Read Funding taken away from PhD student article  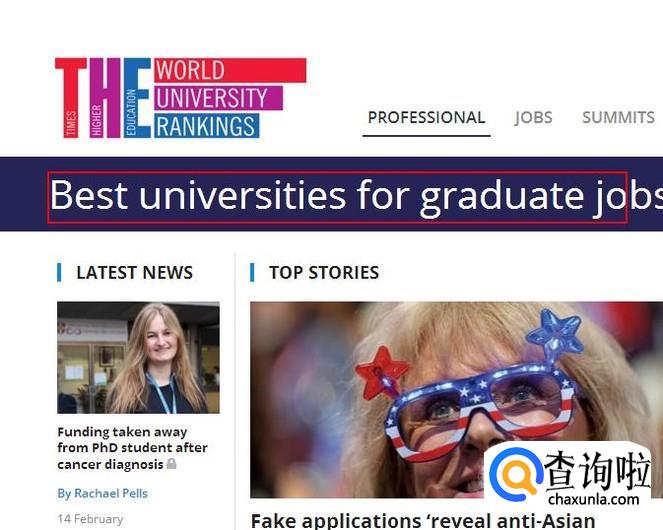132,448
